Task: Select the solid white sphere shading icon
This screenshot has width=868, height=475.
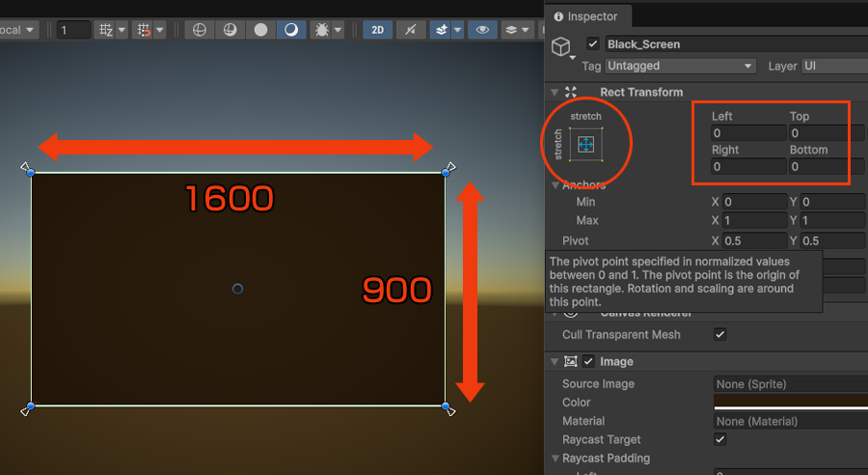Action: (x=260, y=30)
